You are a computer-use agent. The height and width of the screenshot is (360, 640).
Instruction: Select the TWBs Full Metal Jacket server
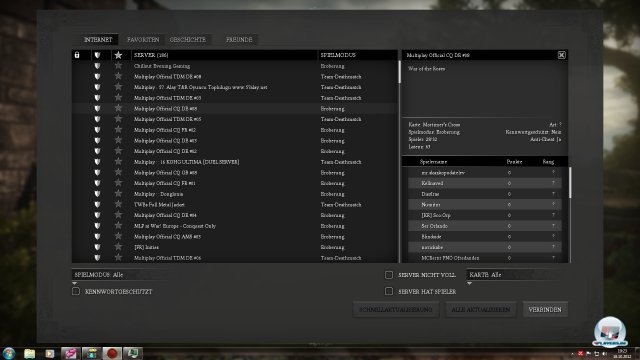coord(235,204)
